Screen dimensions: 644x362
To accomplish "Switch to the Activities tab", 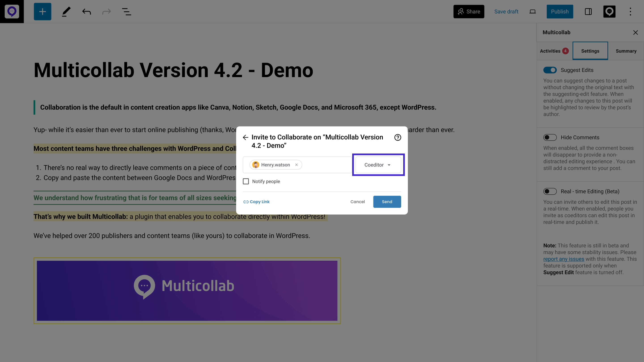I will click(x=554, y=51).
